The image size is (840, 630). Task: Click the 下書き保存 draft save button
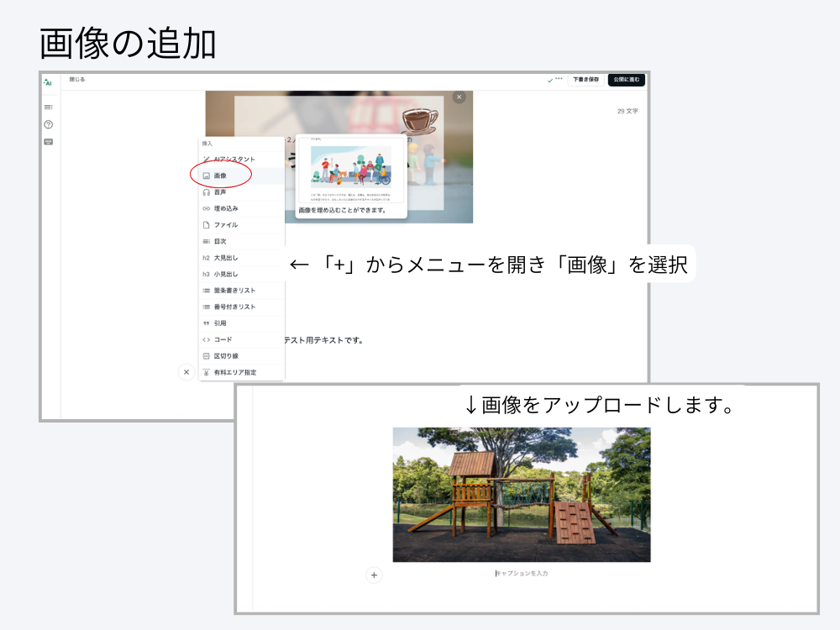point(585,80)
